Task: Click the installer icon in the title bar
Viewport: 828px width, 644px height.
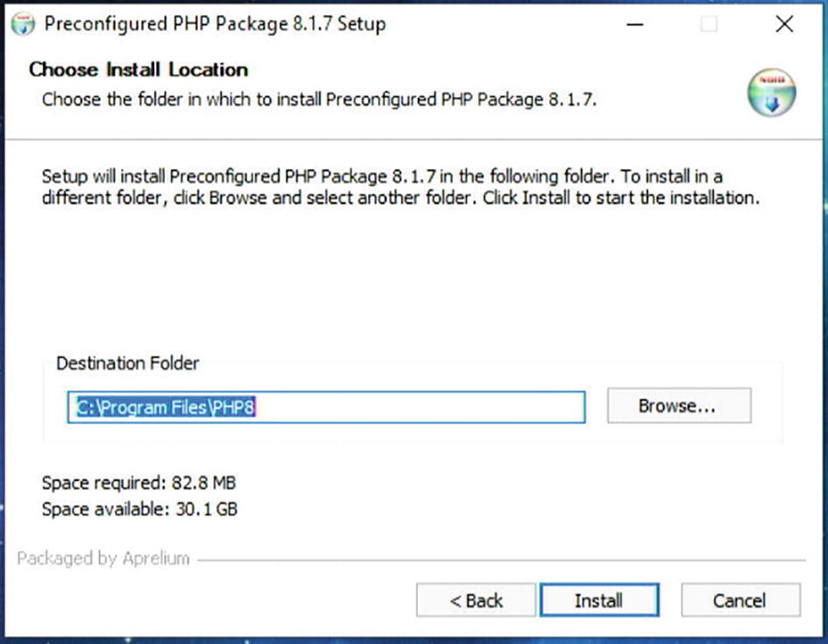Action: [23, 24]
